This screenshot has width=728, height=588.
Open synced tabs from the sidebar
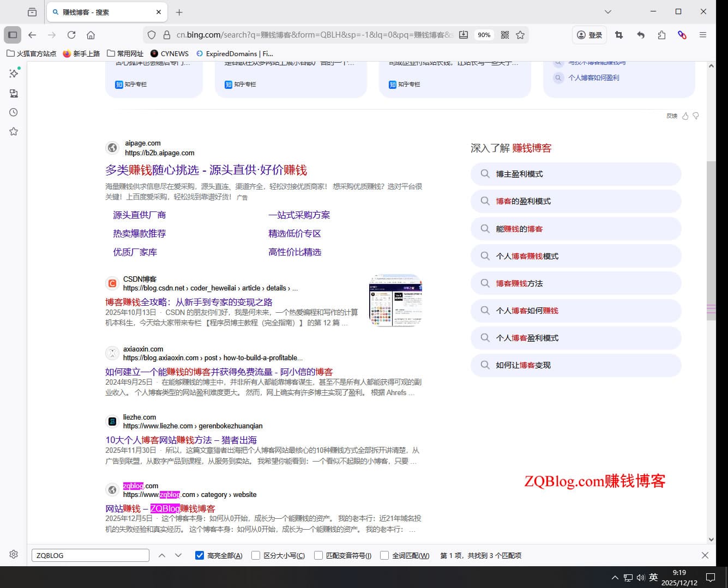coord(14,93)
